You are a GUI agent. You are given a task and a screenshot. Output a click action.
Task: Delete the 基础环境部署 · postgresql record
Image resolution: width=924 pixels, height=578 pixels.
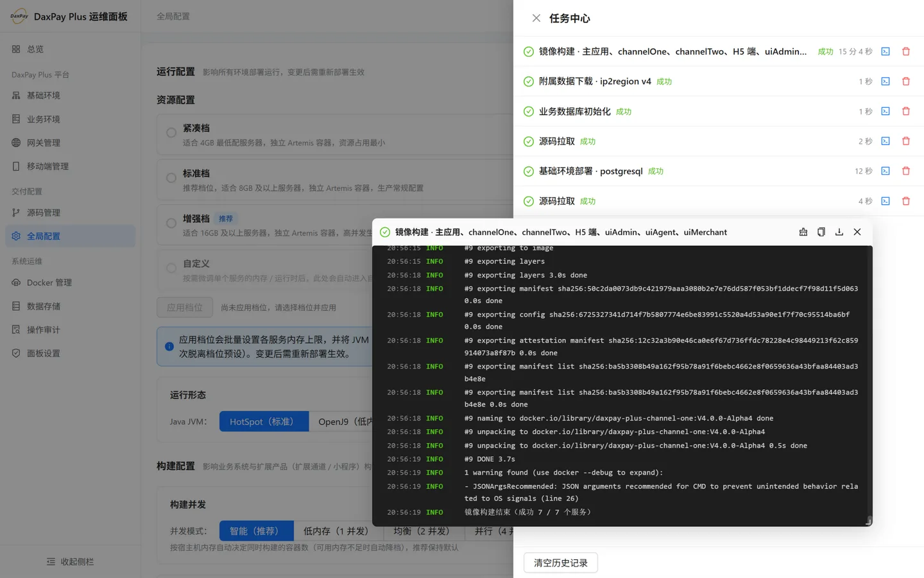point(906,171)
